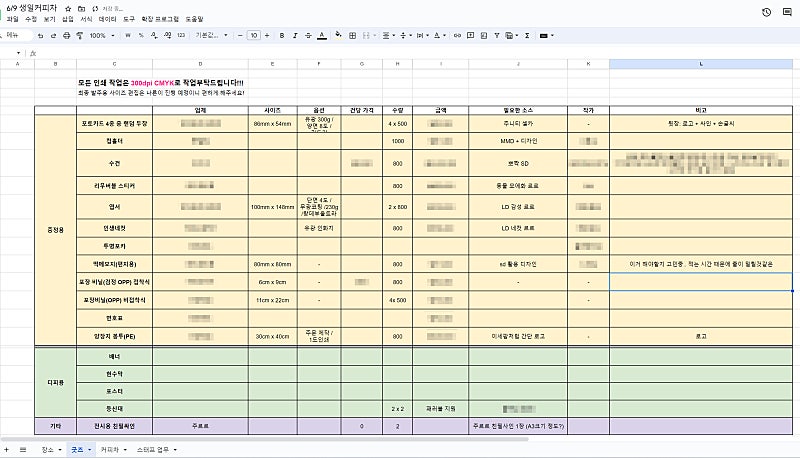800x458 pixels.
Task: Click the font size input field
Action: pyautogui.click(x=254, y=36)
